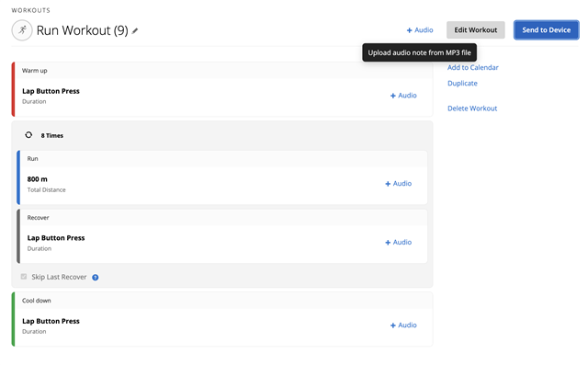Click the plus icon for Warm up audio

tap(393, 96)
